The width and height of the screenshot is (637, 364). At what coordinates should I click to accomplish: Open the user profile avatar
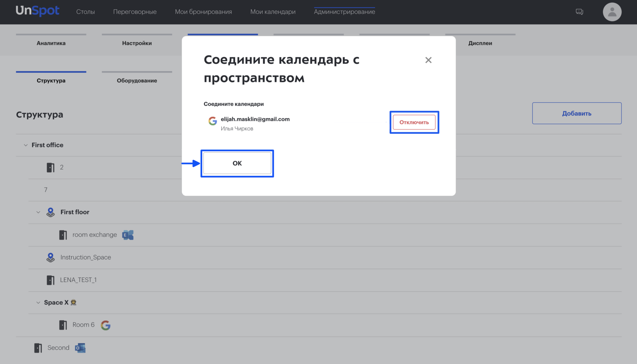[612, 12]
